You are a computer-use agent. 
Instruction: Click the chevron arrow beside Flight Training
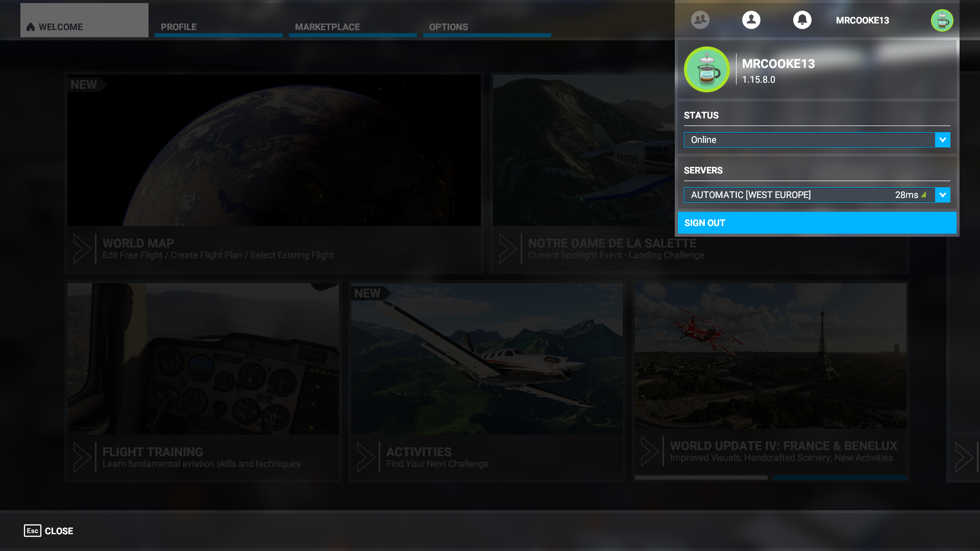[82, 457]
